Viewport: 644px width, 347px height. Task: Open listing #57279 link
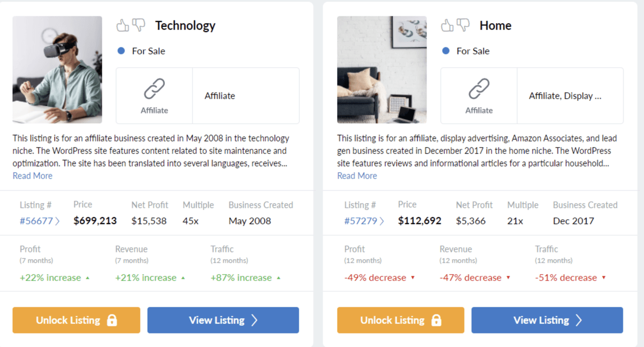364,221
